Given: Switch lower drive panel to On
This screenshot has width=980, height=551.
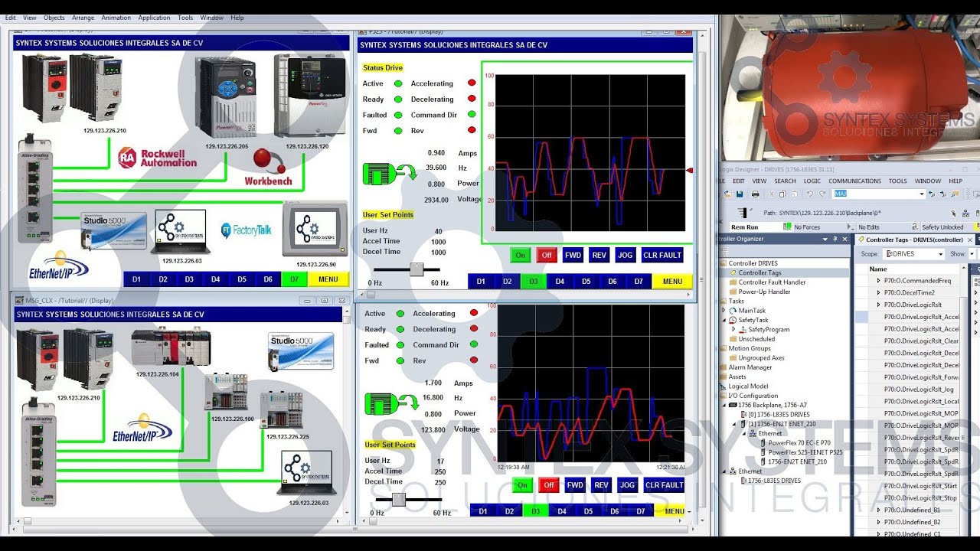Looking at the screenshot, I should (523, 485).
